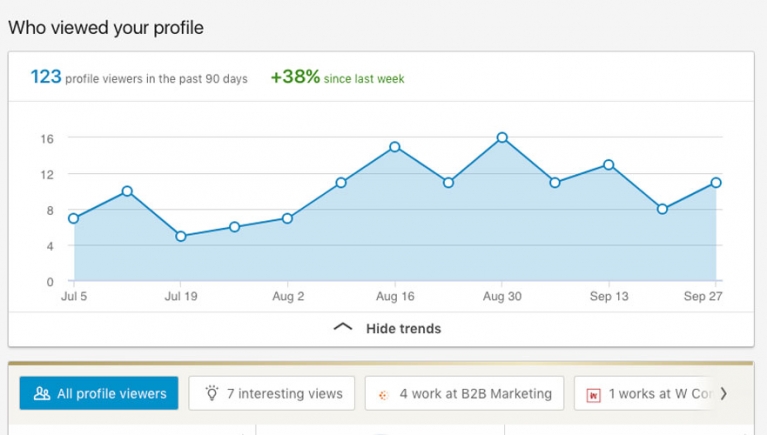The width and height of the screenshot is (767, 435).
Task: Click the Jul 19 lowest data point
Action: click(181, 237)
